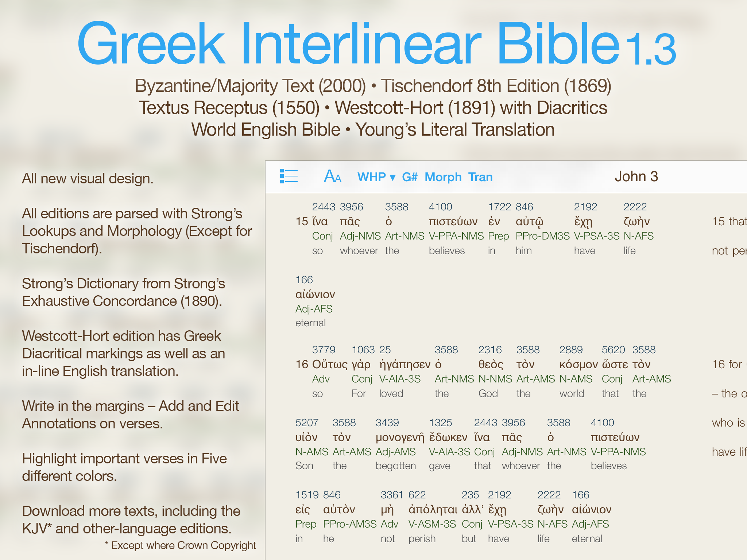Tap Strong's number 5207 above υἱὸν
747x560 pixels.
click(x=306, y=423)
